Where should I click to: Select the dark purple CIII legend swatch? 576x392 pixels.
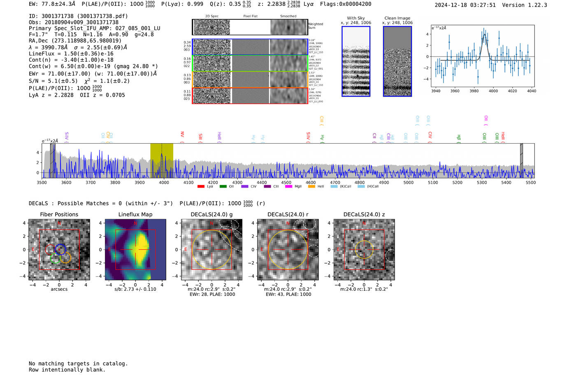pyautogui.click(x=267, y=186)
